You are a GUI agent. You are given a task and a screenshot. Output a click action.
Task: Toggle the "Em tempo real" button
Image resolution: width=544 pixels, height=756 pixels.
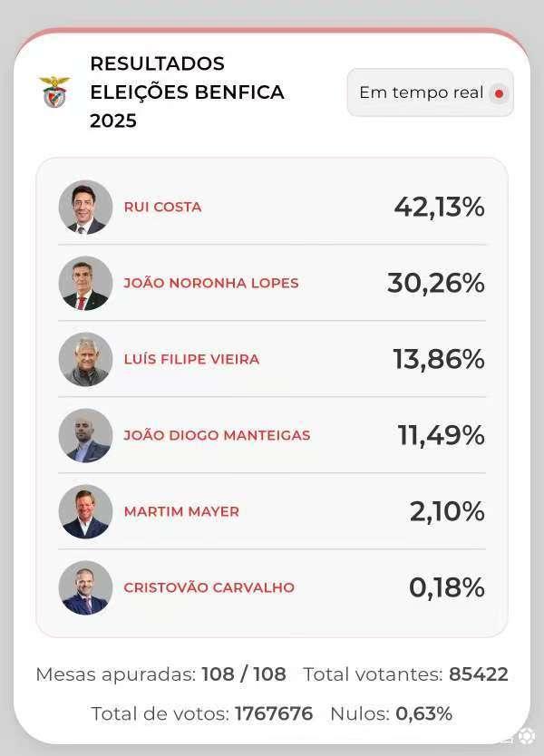430,92
